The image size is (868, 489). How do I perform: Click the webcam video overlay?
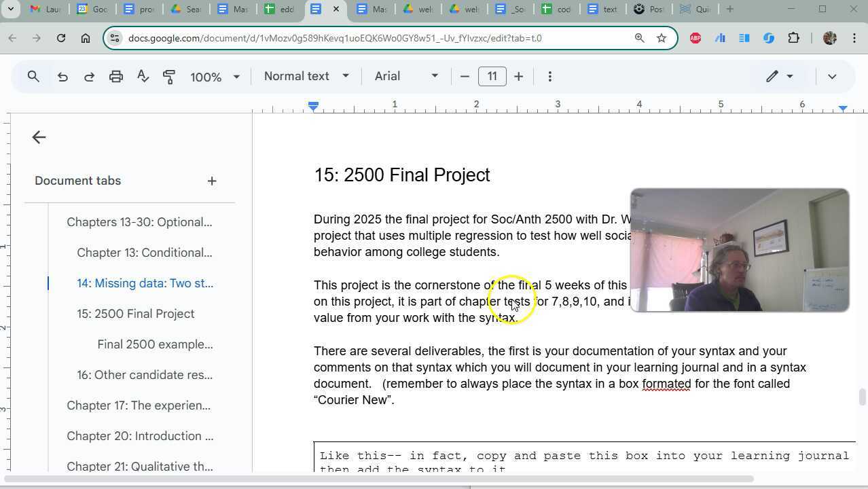[740, 251]
